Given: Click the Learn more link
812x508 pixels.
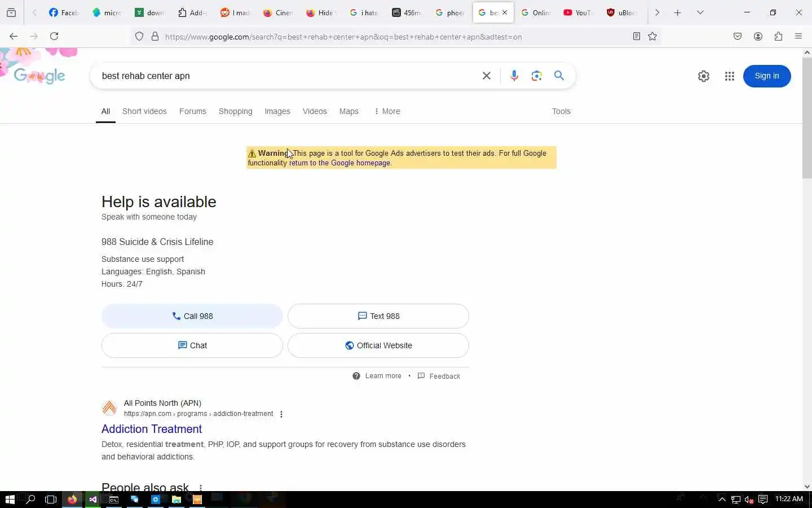Looking at the screenshot, I should 383,376.
